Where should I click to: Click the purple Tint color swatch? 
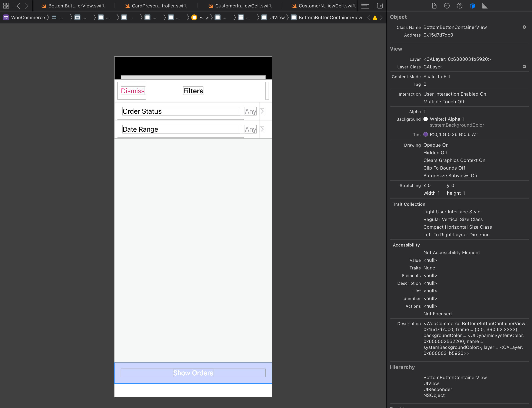coord(426,134)
